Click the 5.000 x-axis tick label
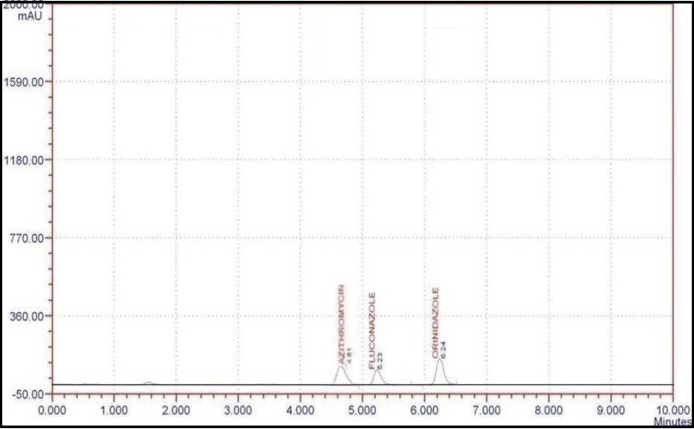The width and height of the screenshot is (694, 429). point(362,409)
